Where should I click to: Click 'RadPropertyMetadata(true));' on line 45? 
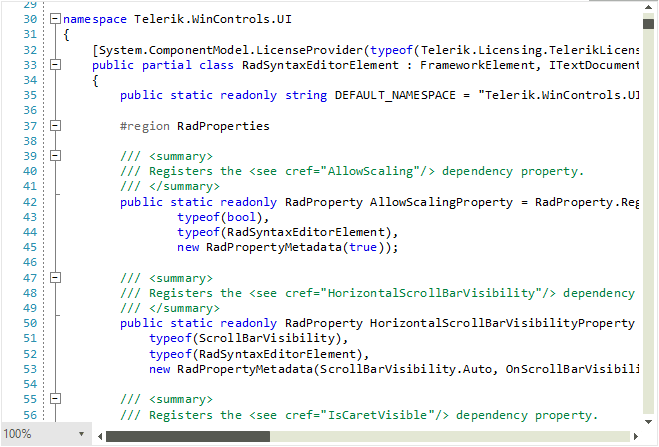(302, 247)
